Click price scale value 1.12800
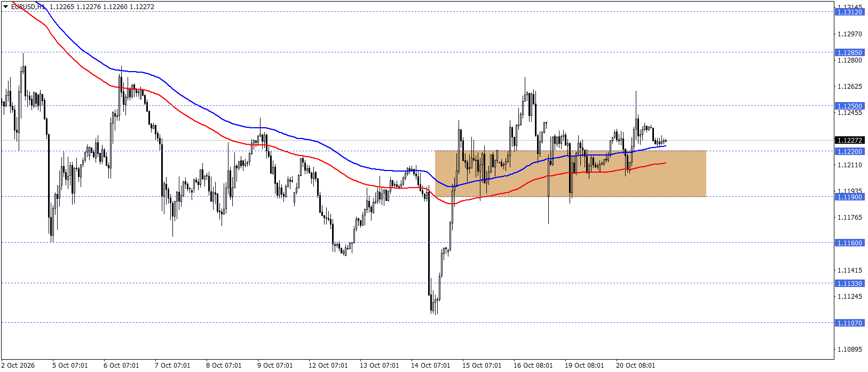Viewport: 868px width, 372px height. point(850,60)
